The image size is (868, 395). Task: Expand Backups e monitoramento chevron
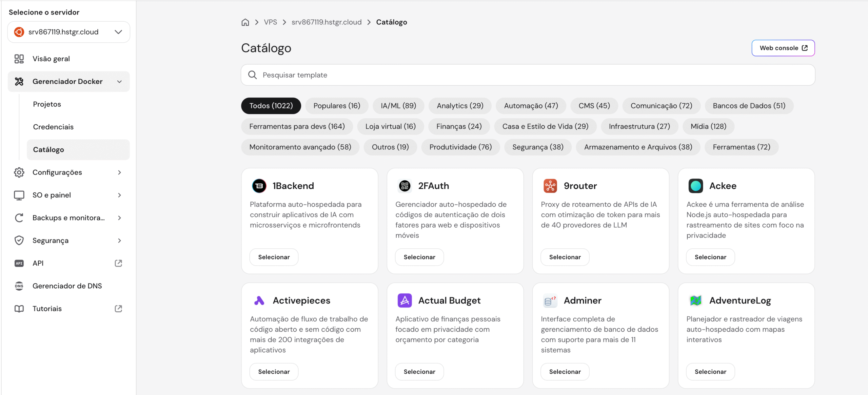[119, 218]
